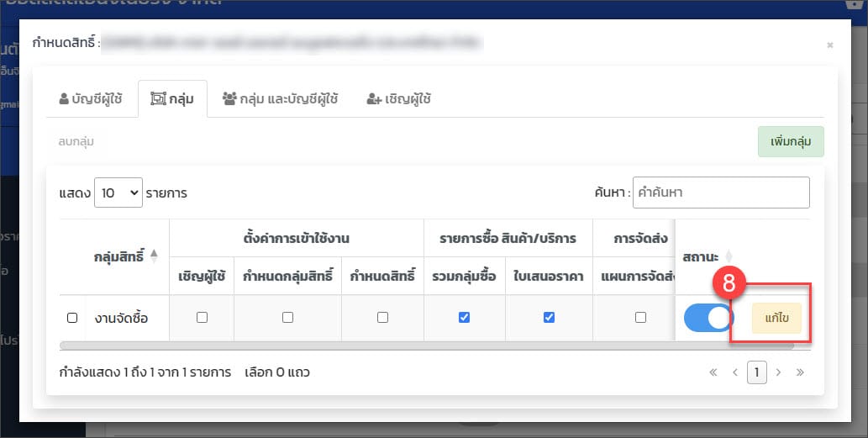The width and height of the screenshot is (868, 438).
Task: Open the rows-per-page dropdown showing 10
Action: click(x=118, y=193)
